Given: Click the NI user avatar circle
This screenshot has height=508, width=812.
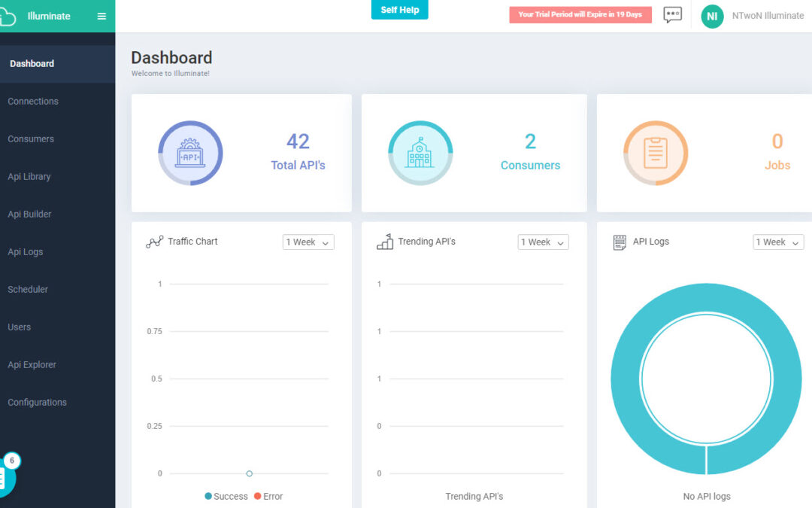Looking at the screenshot, I should click(711, 16).
